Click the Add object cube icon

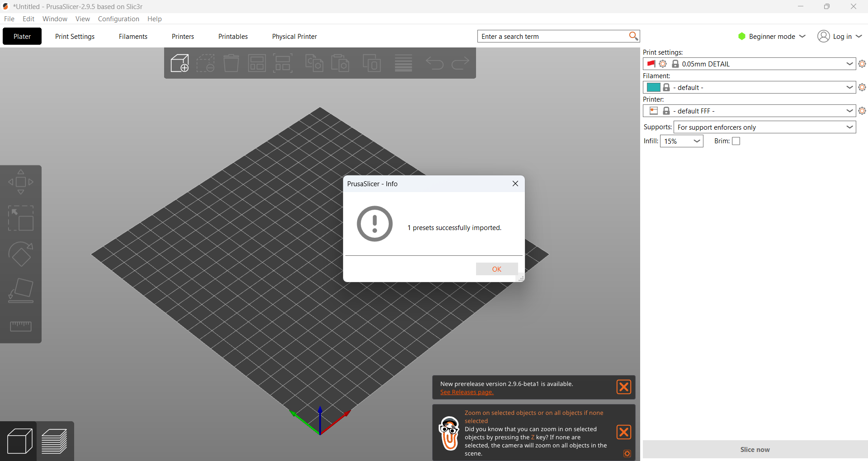(179, 63)
